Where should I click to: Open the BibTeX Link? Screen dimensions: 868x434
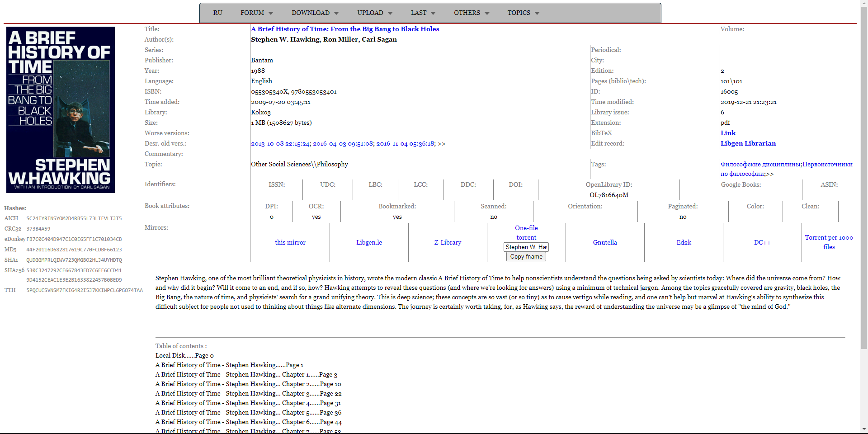point(728,133)
